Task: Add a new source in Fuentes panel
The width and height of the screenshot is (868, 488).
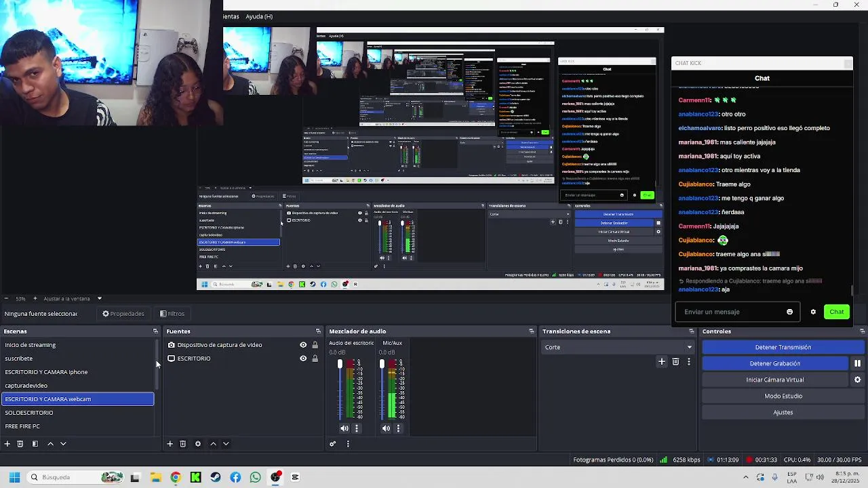Action: coord(170,444)
